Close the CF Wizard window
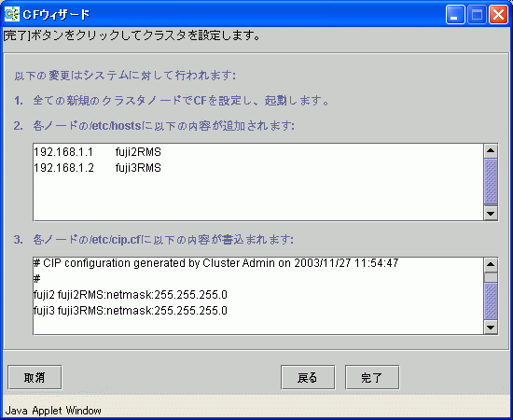Viewport: 513px width, 420px height. tap(498, 15)
